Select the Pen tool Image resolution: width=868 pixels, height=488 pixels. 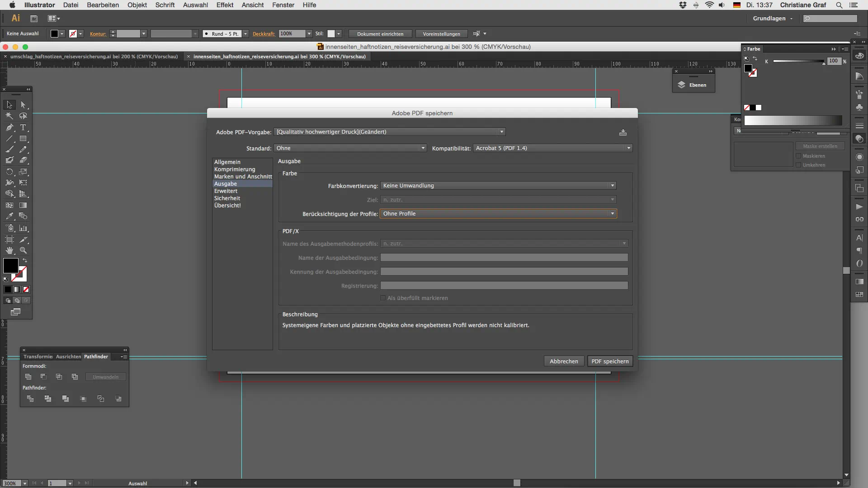(x=9, y=127)
